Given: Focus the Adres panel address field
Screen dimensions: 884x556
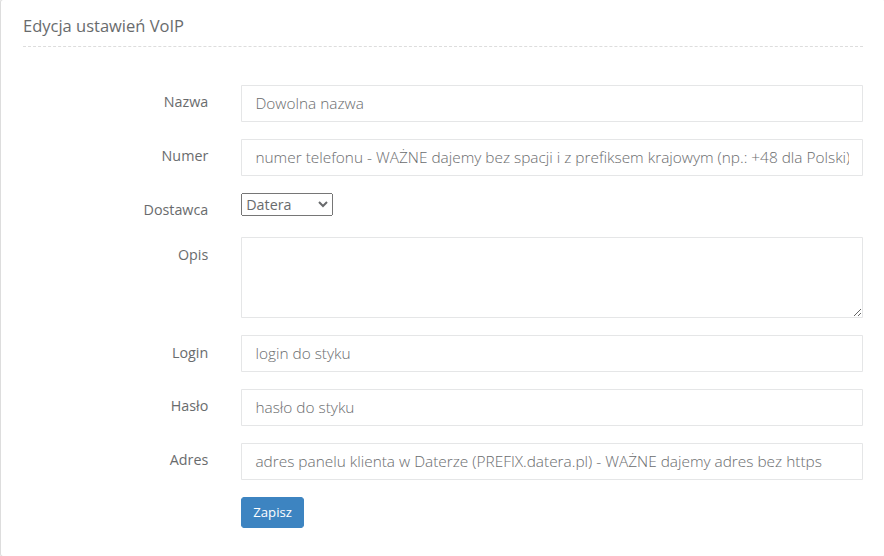Looking at the screenshot, I should [x=551, y=461].
